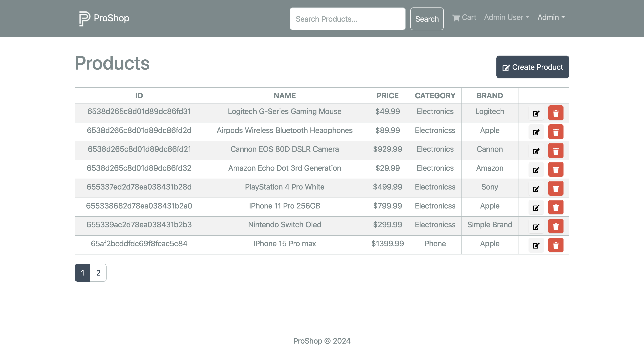
Task: Open the shopping Cart
Action: [464, 17]
